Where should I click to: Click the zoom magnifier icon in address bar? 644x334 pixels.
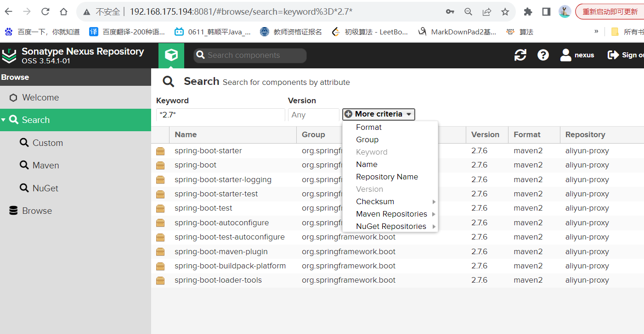(468, 12)
